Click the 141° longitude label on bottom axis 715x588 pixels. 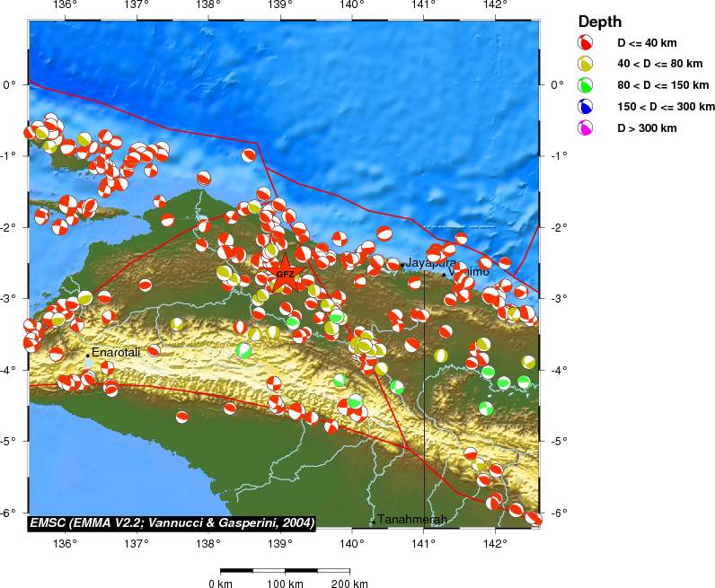423,544
